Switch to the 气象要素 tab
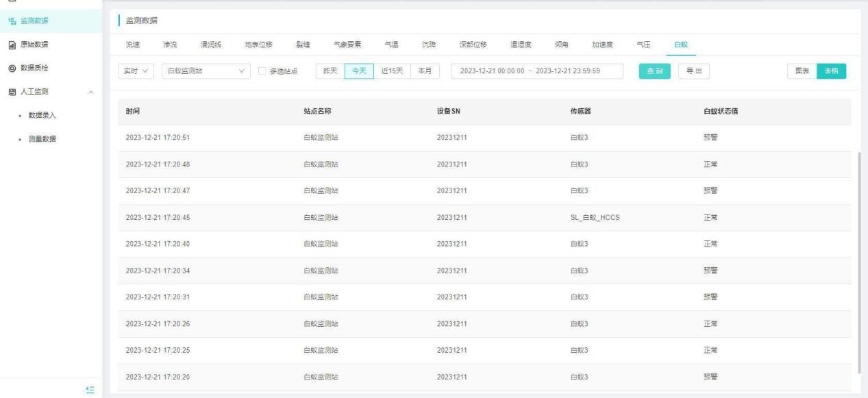Screen dimensions: 868x398 tap(347, 45)
